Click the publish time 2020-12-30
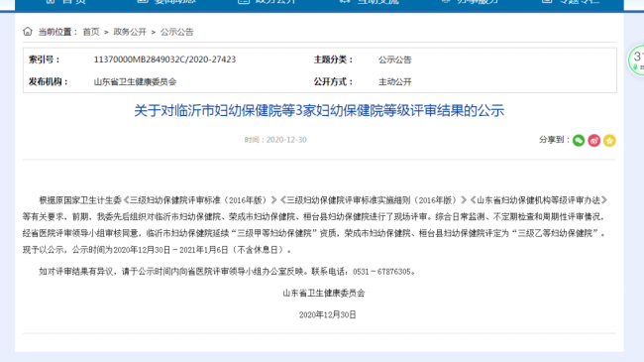Screen dimensions: 644x362 286,140
